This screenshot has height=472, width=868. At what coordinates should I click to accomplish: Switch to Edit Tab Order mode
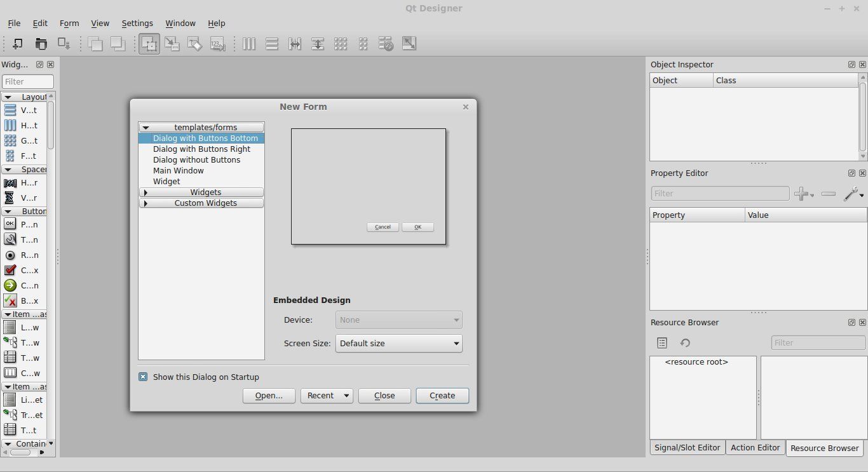tap(217, 44)
